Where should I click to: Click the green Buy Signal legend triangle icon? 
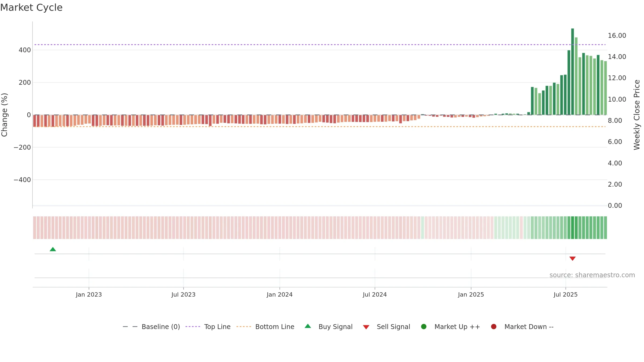click(308, 326)
